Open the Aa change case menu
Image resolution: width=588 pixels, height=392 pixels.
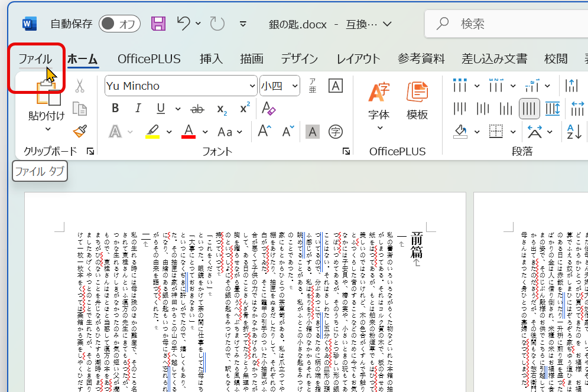click(230, 132)
